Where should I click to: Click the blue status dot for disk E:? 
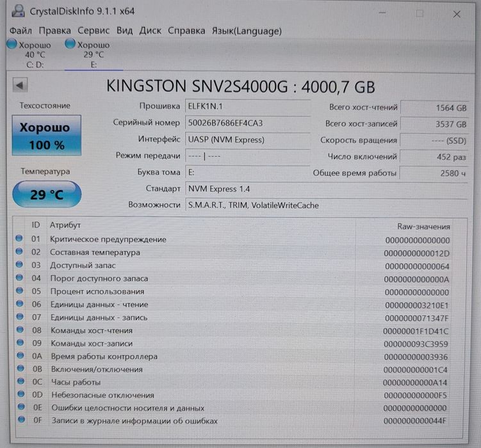pos(70,44)
